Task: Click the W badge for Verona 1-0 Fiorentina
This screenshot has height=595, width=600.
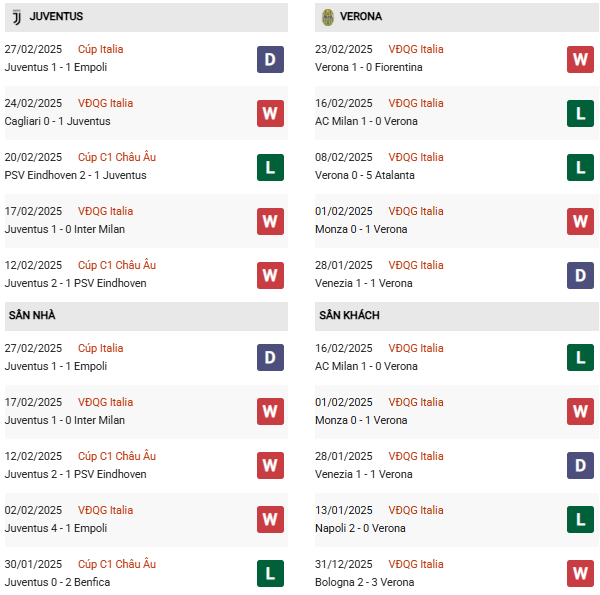Action: tap(580, 59)
